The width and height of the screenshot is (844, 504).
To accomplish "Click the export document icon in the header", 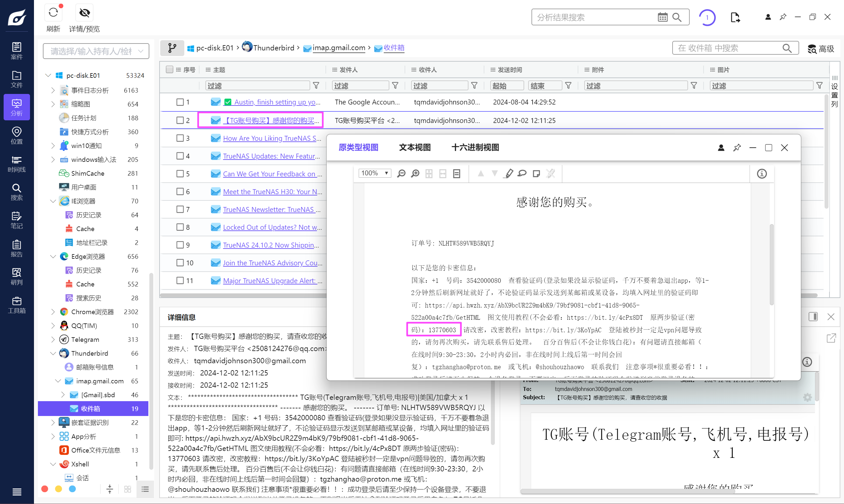I will 735,17.
